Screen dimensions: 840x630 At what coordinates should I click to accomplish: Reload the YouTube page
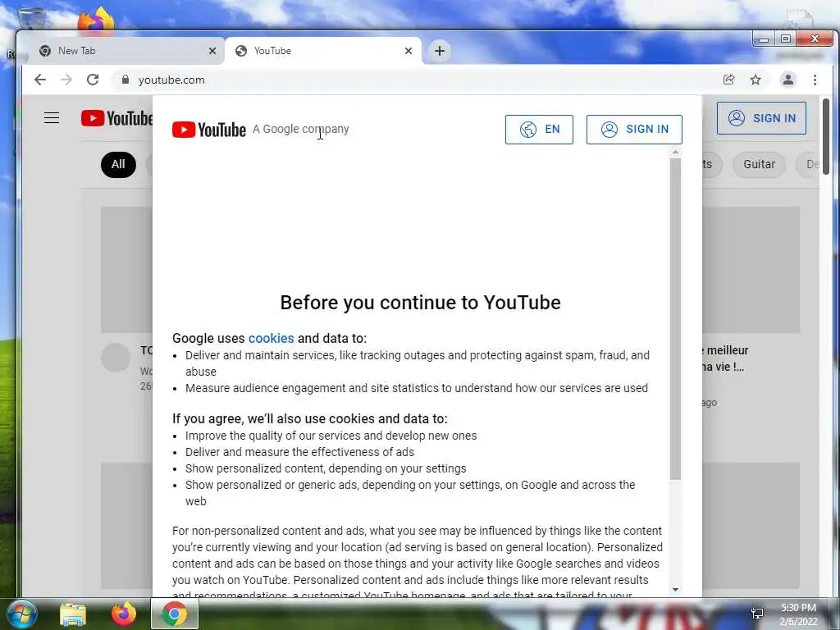click(93, 80)
